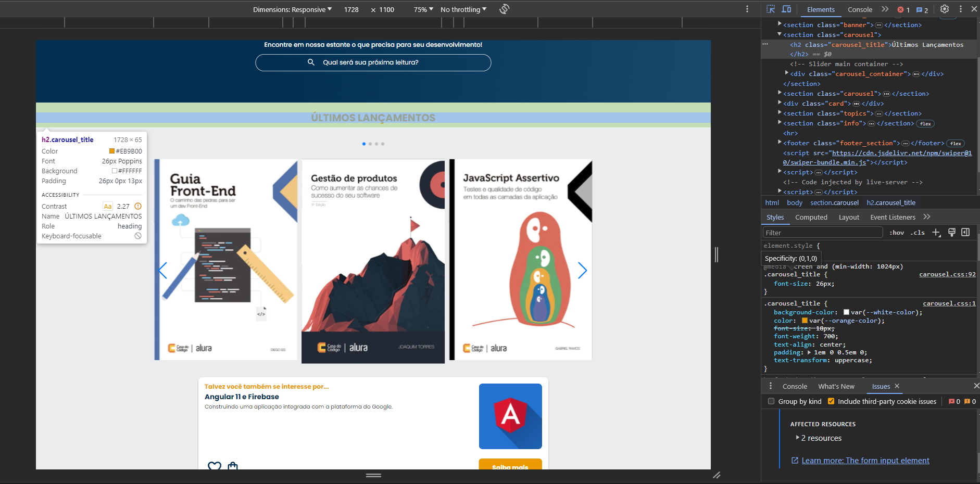The image size is (980, 484).
Task: Click the white-color swatch in background-color
Action: point(846,312)
